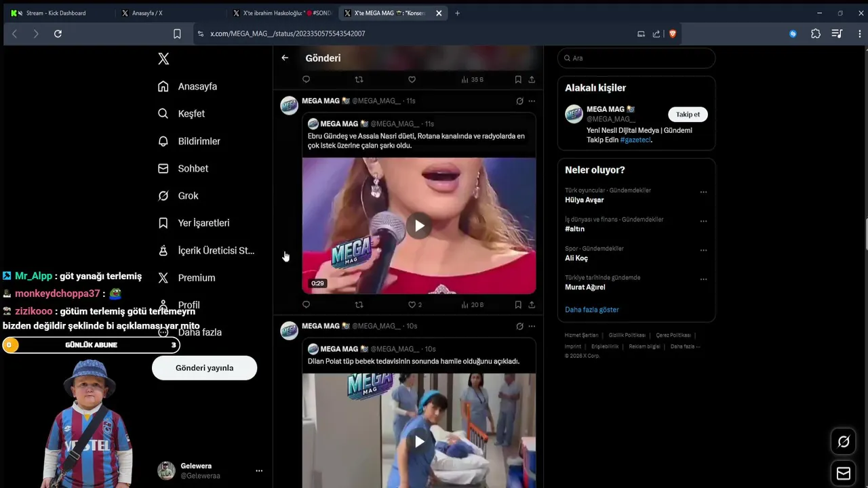Screen dimensions: 868x488
Task: Share the 35 B views post
Action: click(x=532, y=79)
